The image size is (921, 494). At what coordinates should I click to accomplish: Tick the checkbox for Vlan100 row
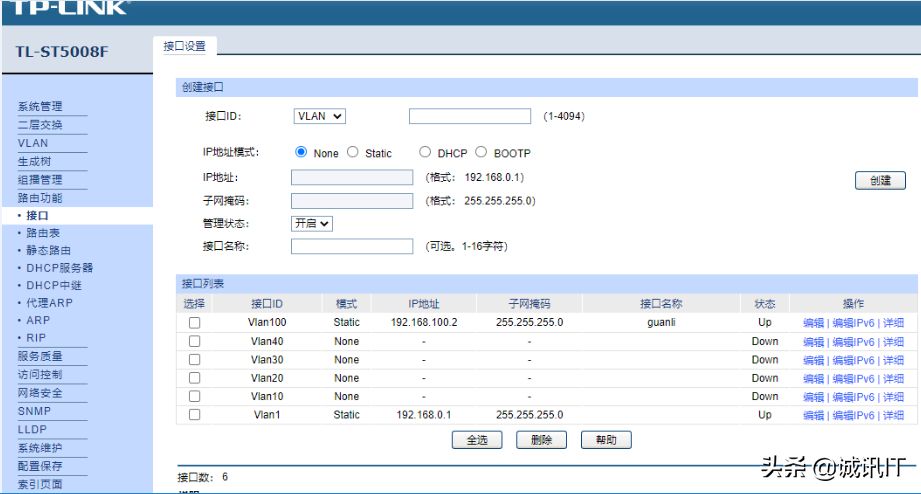pos(194,323)
